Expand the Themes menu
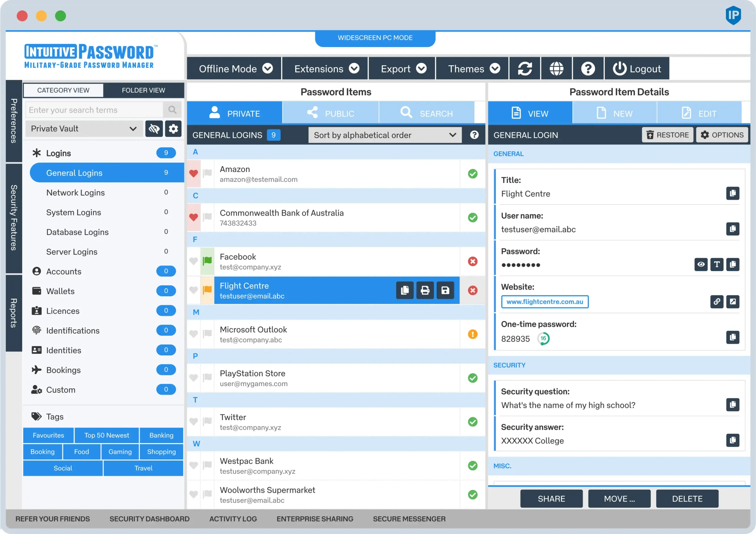Screen dimensions: 756x534 point(472,69)
